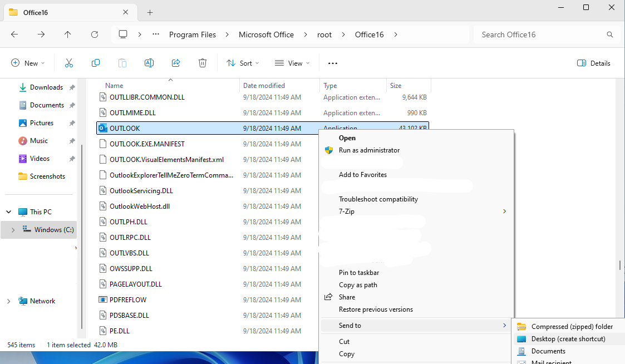Click the Program Files breadcrumb
Image resolution: width=625 pixels, height=364 pixels.
tap(193, 35)
